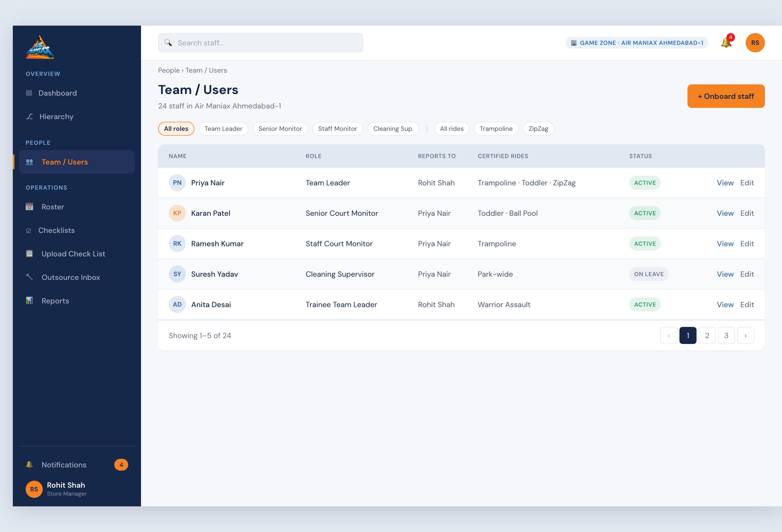Screen dimensions: 782x532
Task: Click the PN avatar for Priya Nair
Action: (177, 183)
